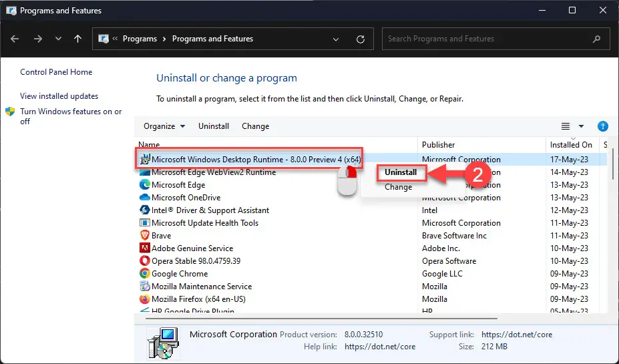This screenshot has height=364, width=619.
Task: Click the '212 MB' size value
Action: [x=494, y=347]
